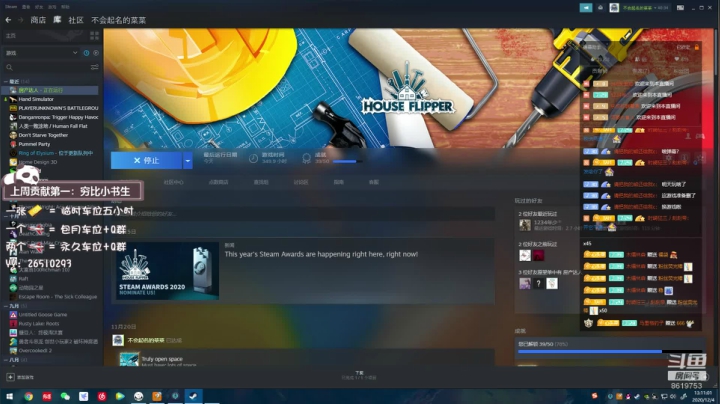Open advanced filter sliders icon
The height and width of the screenshot is (404, 720).
point(95,67)
